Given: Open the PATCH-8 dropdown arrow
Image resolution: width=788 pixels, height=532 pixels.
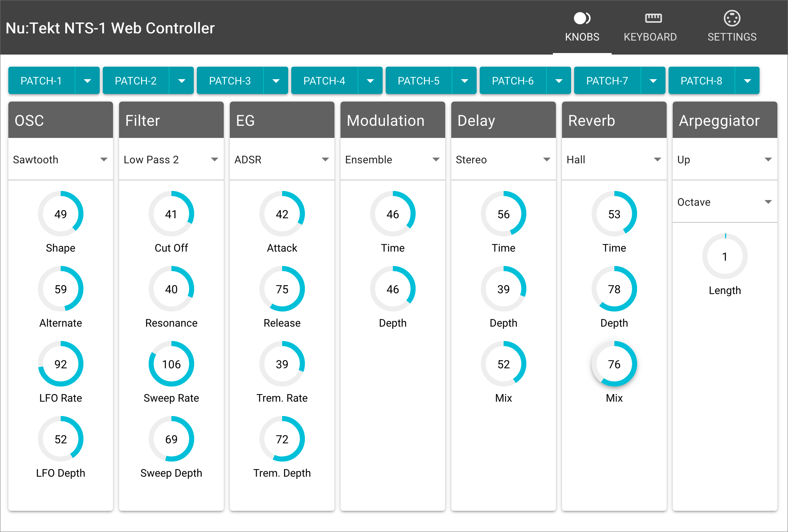Looking at the screenshot, I should click(x=747, y=81).
